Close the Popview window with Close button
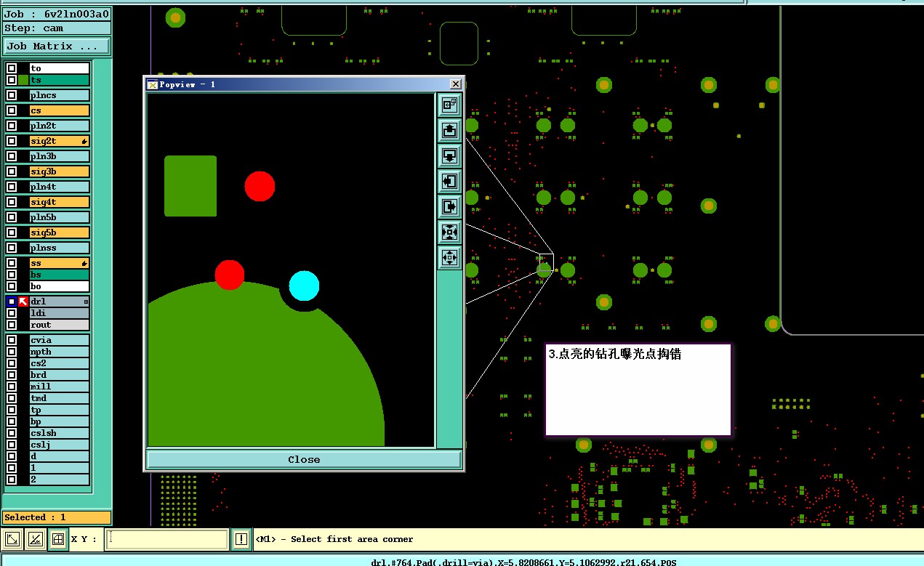The image size is (924, 566). 304,459
